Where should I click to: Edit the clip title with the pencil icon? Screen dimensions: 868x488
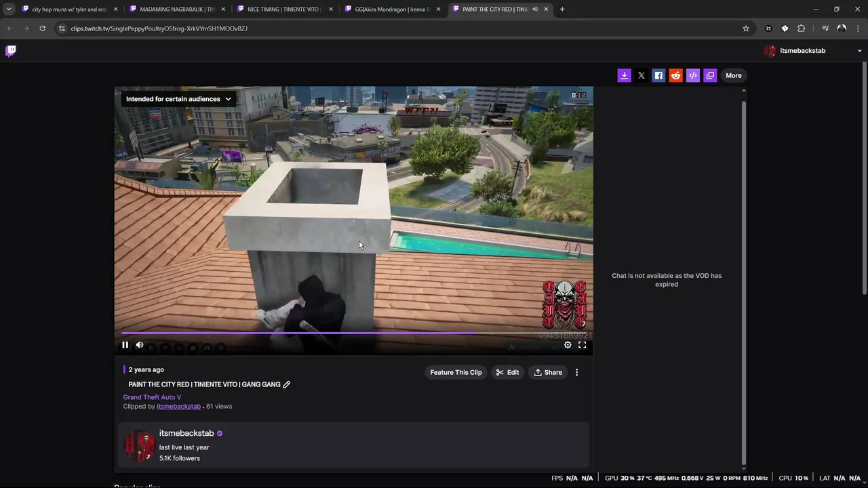point(286,384)
